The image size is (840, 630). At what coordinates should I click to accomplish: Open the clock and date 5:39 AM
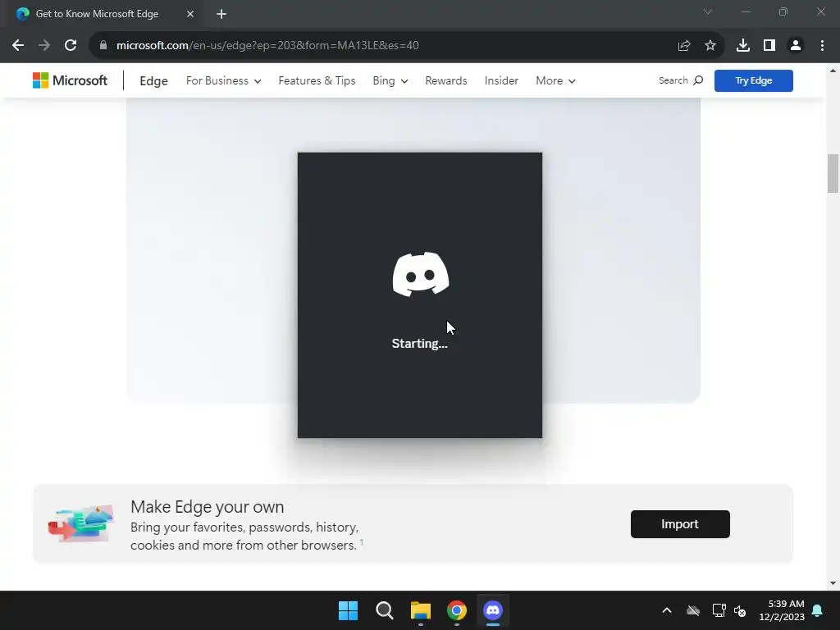pyautogui.click(x=782, y=610)
